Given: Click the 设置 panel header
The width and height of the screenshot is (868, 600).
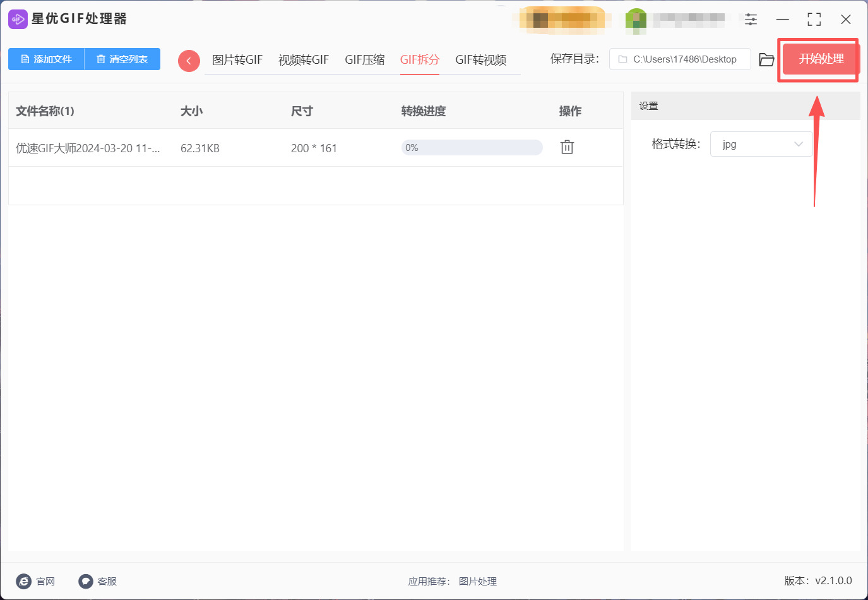Looking at the screenshot, I should [x=746, y=106].
